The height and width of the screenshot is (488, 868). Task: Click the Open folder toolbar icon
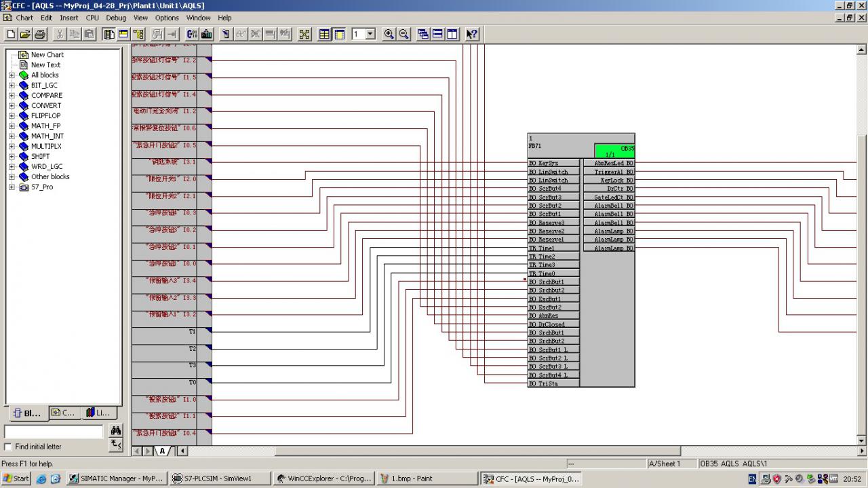25,34
